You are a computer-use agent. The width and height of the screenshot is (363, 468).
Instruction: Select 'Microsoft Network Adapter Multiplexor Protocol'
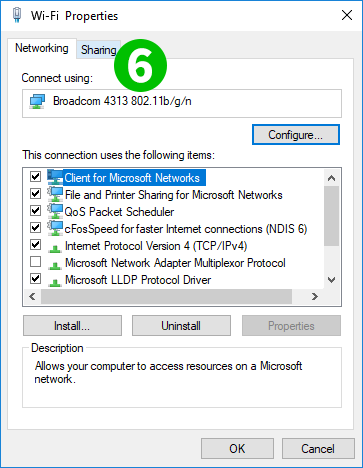[175, 263]
